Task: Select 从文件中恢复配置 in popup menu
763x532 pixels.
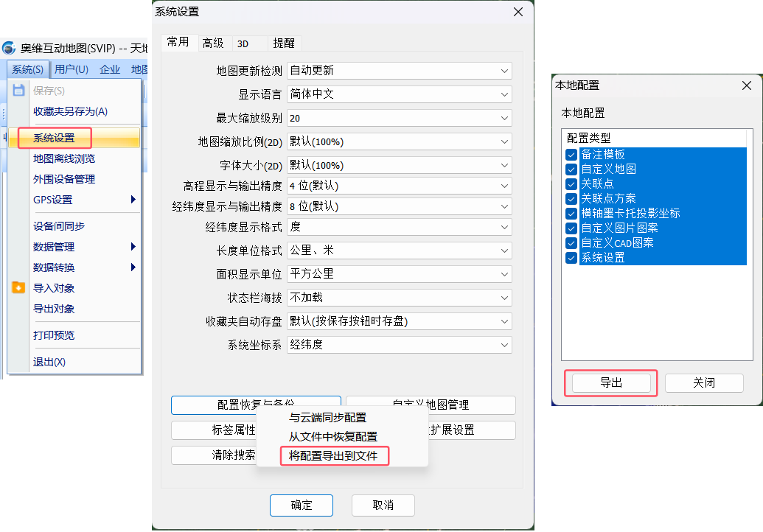Action: (342, 437)
